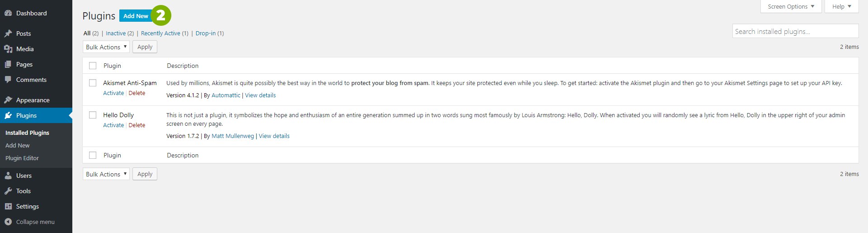Open Plugin Editor from the submenu
Image resolution: width=868 pixels, height=233 pixels.
point(22,158)
